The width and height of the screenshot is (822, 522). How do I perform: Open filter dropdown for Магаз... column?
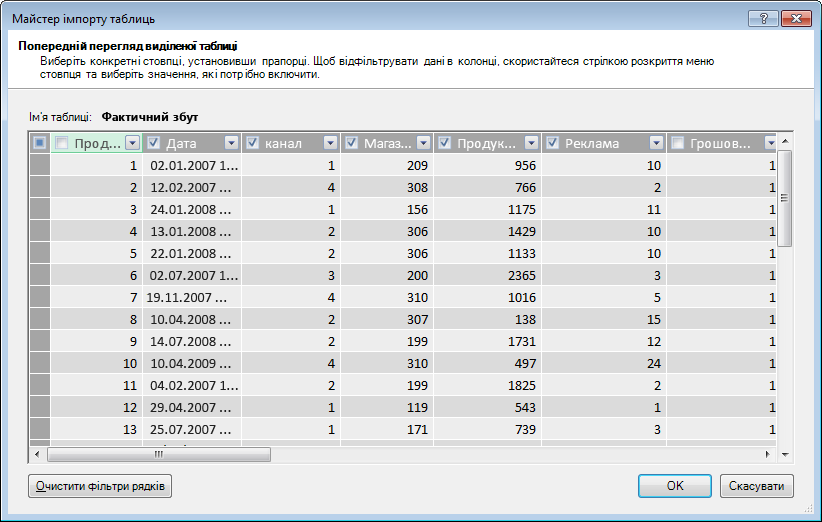point(424,143)
